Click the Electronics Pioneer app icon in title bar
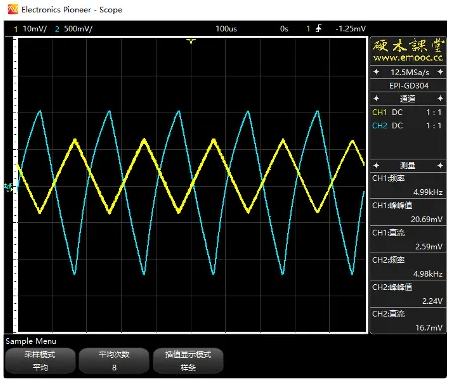This screenshot has height=382, width=451. [x=13, y=9]
